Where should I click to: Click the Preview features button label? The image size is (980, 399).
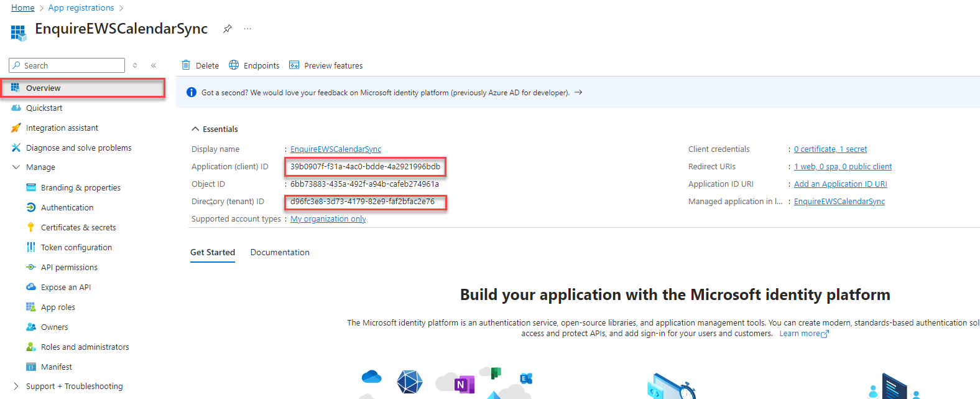click(x=333, y=65)
